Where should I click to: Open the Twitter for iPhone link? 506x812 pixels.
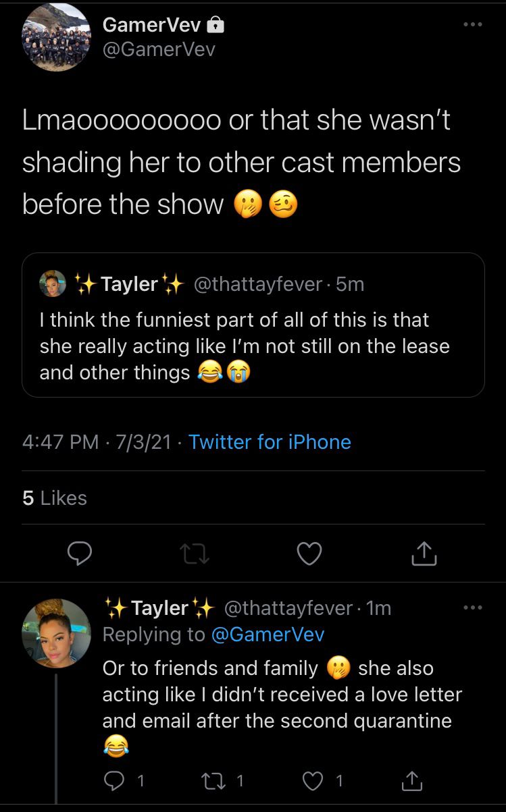coord(270,442)
